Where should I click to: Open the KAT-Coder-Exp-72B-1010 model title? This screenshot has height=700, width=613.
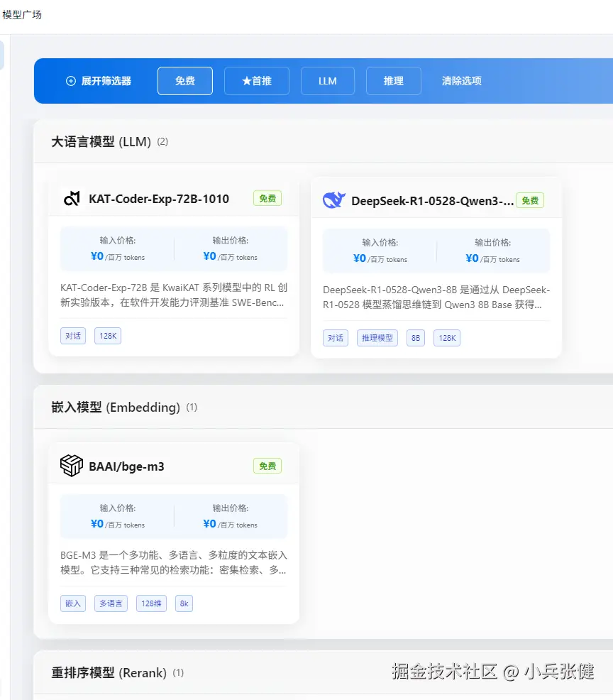tap(159, 199)
